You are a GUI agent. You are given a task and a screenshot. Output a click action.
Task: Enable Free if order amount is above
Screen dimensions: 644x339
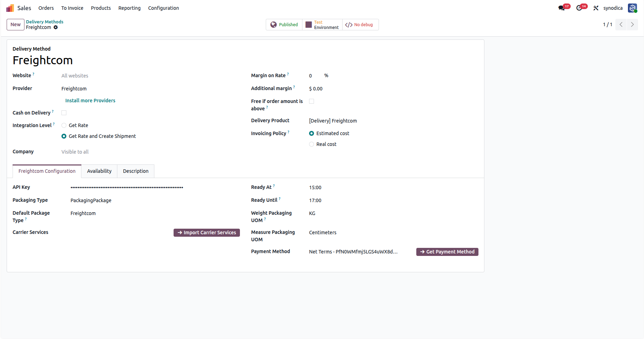tap(312, 101)
